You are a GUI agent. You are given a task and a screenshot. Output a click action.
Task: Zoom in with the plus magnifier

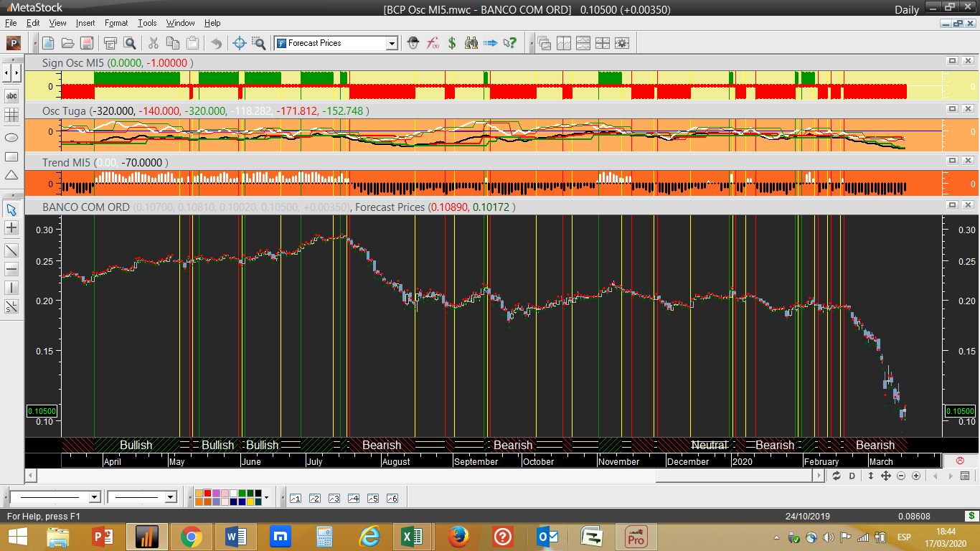tap(916, 476)
